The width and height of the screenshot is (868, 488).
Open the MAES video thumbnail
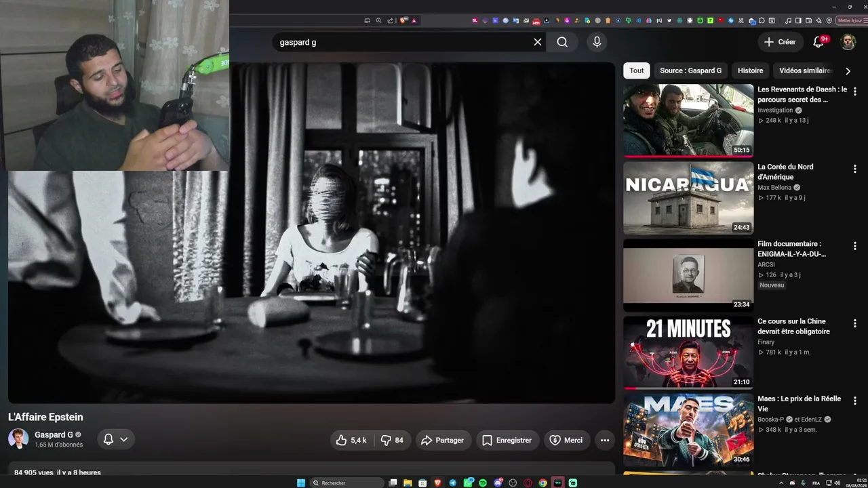coord(688,430)
